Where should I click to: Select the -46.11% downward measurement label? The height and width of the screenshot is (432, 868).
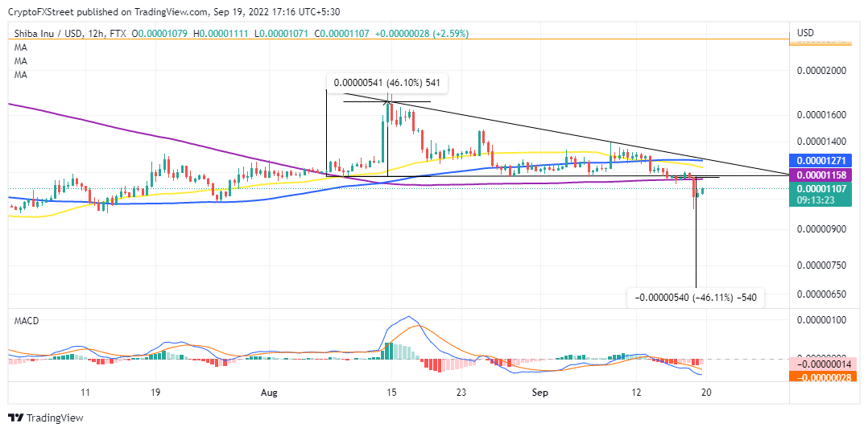click(696, 298)
